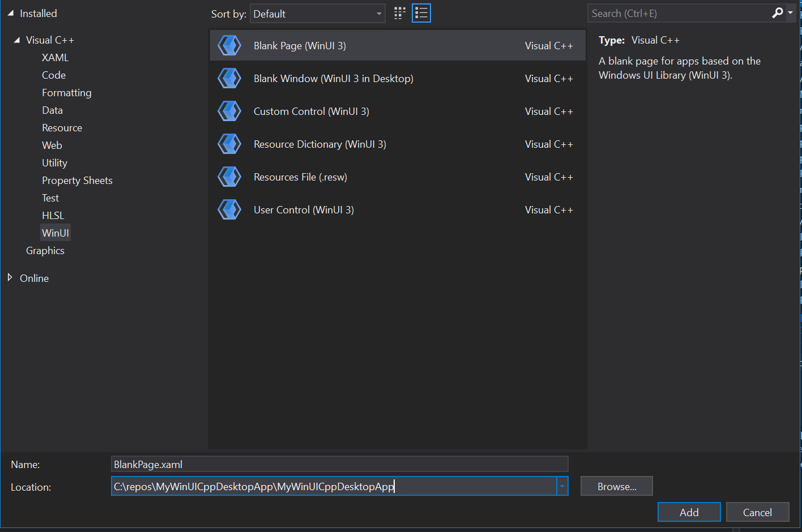Select Custom Control (WinUI 3) template name
The height and width of the screenshot is (532, 802).
click(312, 111)
